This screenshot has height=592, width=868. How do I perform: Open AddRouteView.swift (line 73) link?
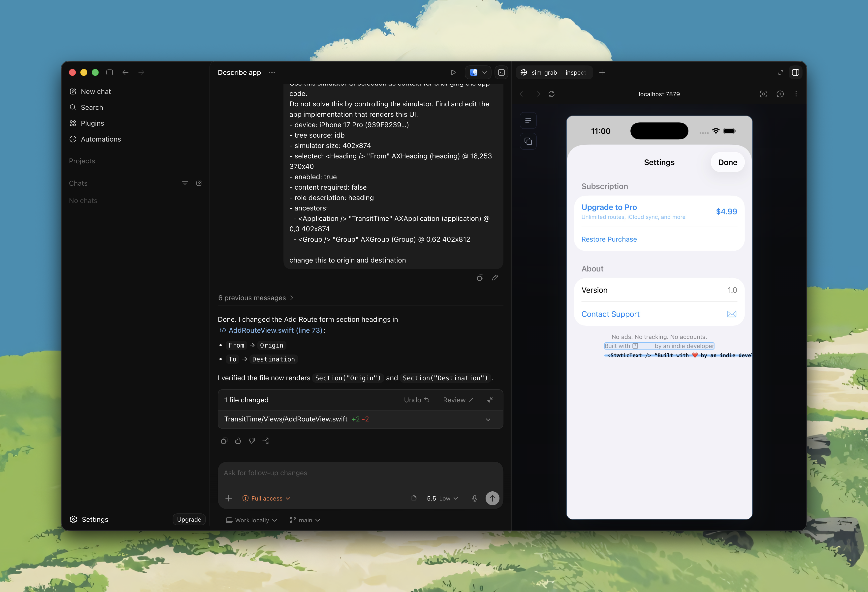(x=272, y=330)
